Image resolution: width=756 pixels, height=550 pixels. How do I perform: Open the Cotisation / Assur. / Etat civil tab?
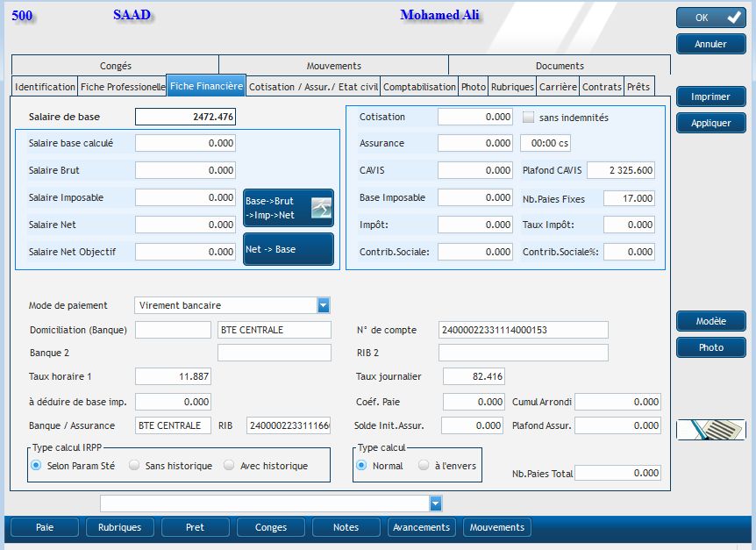[313, 87]
